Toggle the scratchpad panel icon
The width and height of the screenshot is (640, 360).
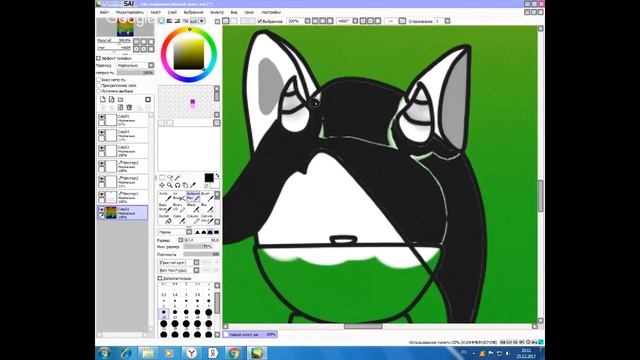202,21
